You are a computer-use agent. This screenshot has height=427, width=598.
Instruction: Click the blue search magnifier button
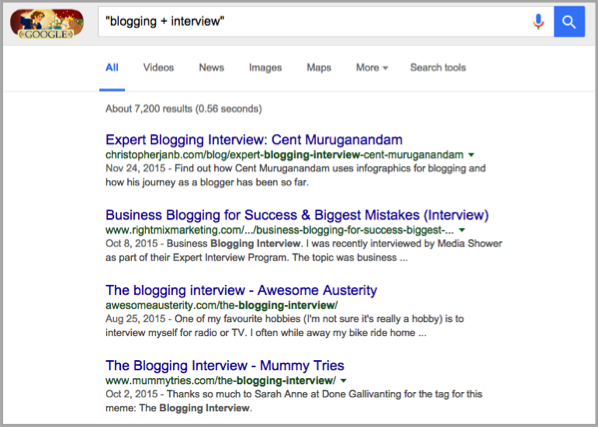pyautogui.click(x=569, y=22)
